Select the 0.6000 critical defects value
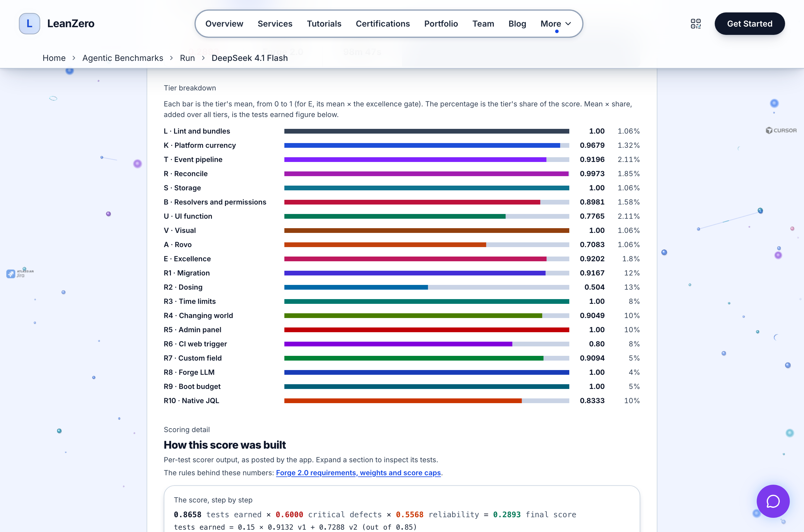Image resolution: width=804 pixels, height=532 pixels. tap(289, 514)
